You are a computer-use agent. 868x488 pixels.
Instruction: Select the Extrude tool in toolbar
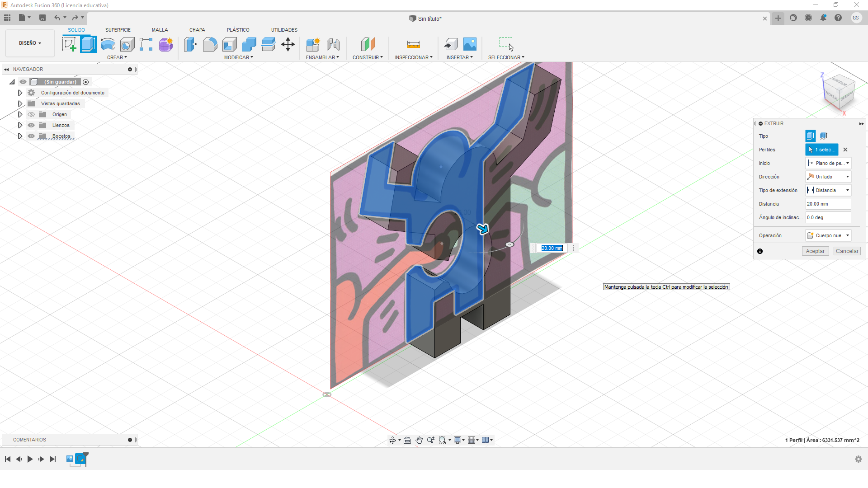click(x=89, y=44)
